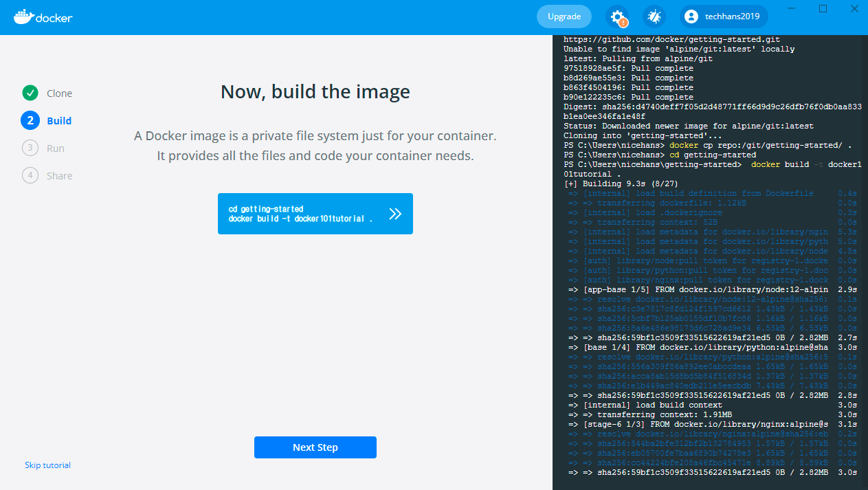Click the Skip tutorial link
Viewport: 868px width, 490px height.
[47, 465]
